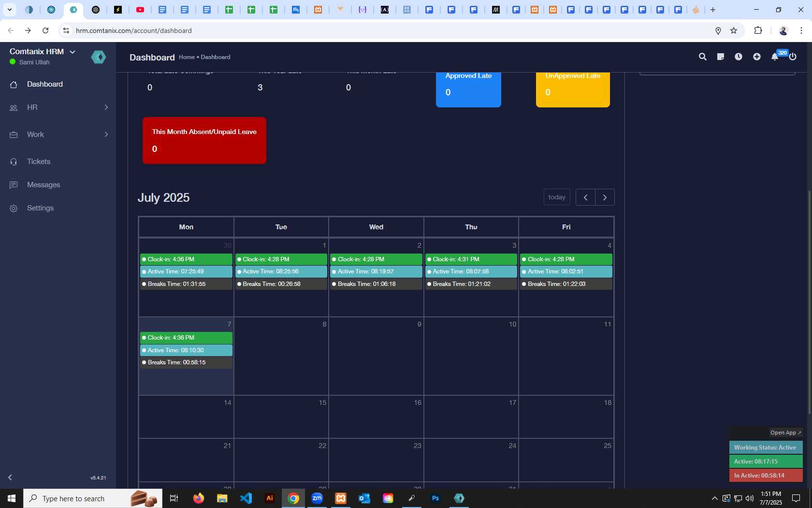
Task: Click the plus add icon in header
Action: [756, 57]
